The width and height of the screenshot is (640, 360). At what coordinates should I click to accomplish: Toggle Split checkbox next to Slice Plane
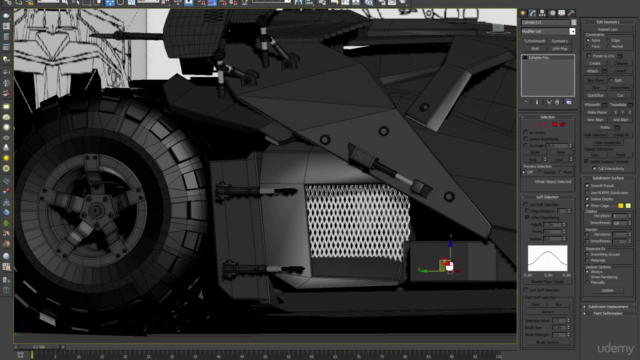pyautogui.click(x=611, y=80)
